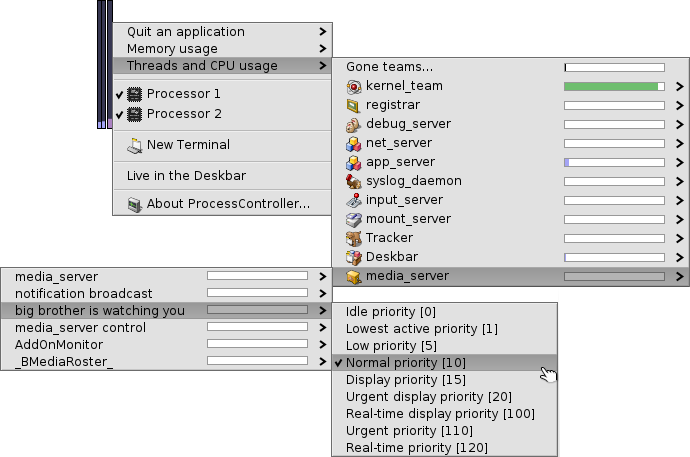This screenshot has height=457, width=690.
Task: Open Gone teams… entry
Action: (x=510, y=67)
